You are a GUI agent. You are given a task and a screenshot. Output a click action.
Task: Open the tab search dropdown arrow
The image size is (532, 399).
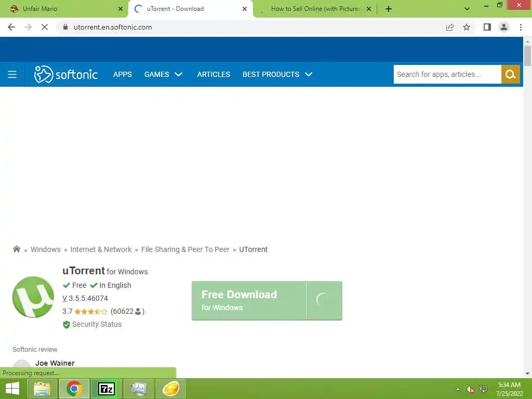click(467, 9)
